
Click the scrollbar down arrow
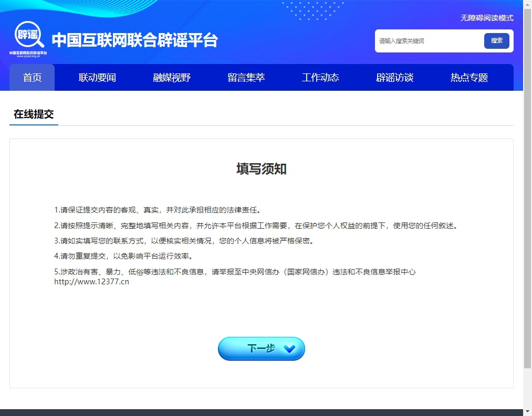pyautogui.click(x=527, y=412)
